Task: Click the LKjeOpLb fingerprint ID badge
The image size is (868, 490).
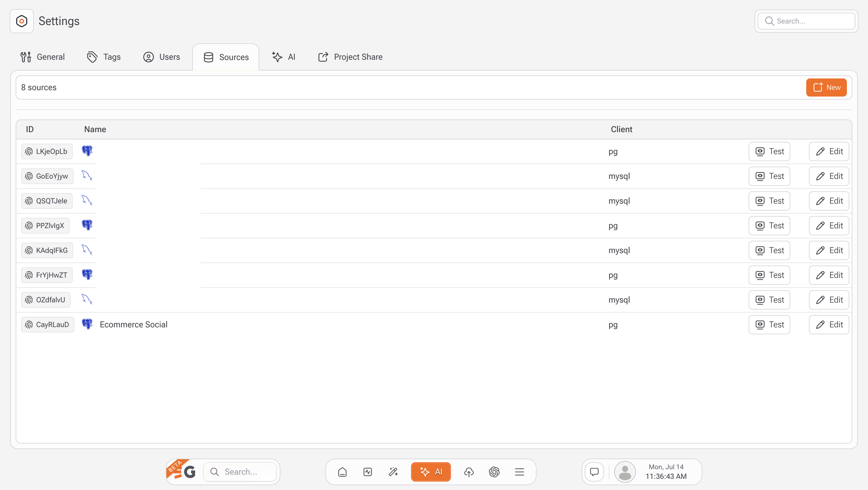Action: coord(47,151)
